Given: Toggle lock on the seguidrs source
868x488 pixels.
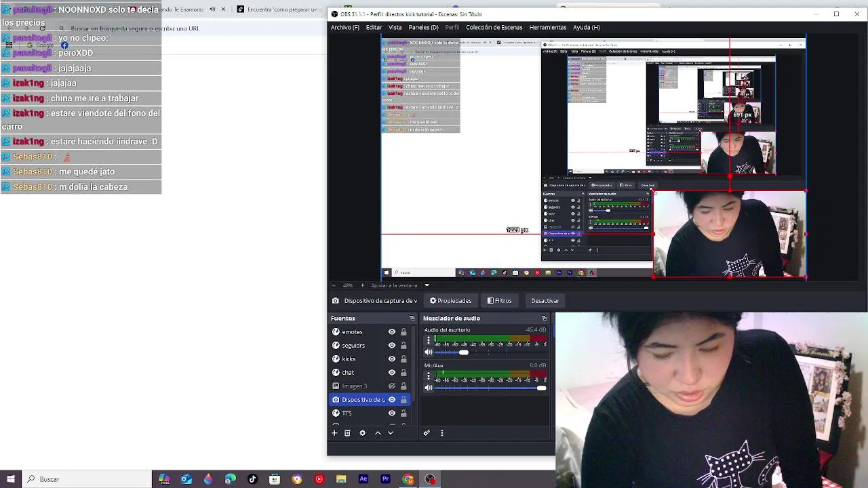Looking at the screenshot, I should (x=403, y=346).
